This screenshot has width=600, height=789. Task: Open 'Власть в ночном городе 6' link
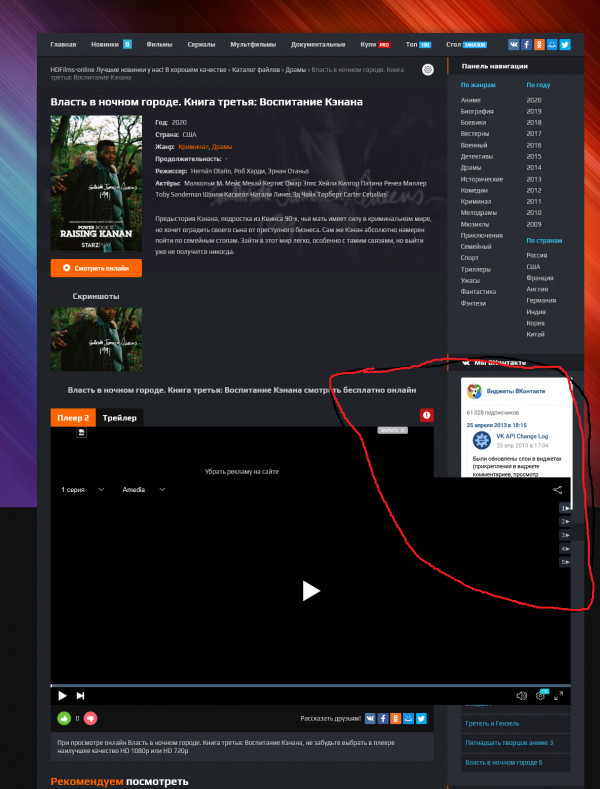point(503,762)
